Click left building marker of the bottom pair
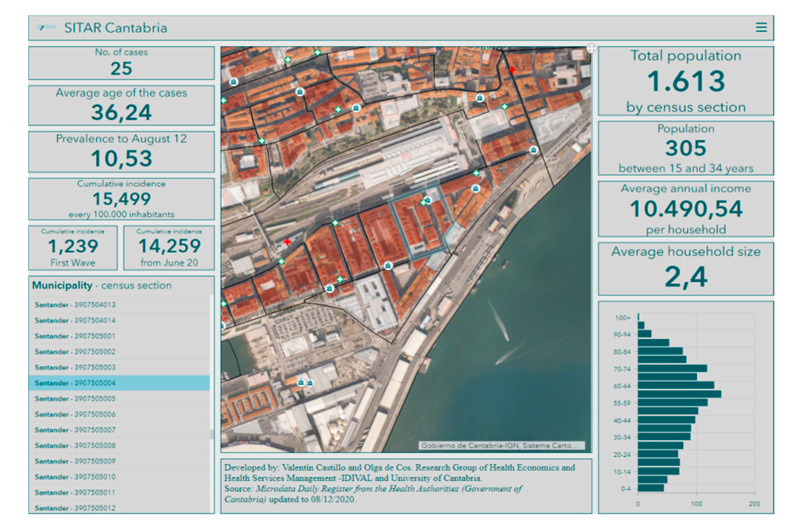 tap(301, 382)
